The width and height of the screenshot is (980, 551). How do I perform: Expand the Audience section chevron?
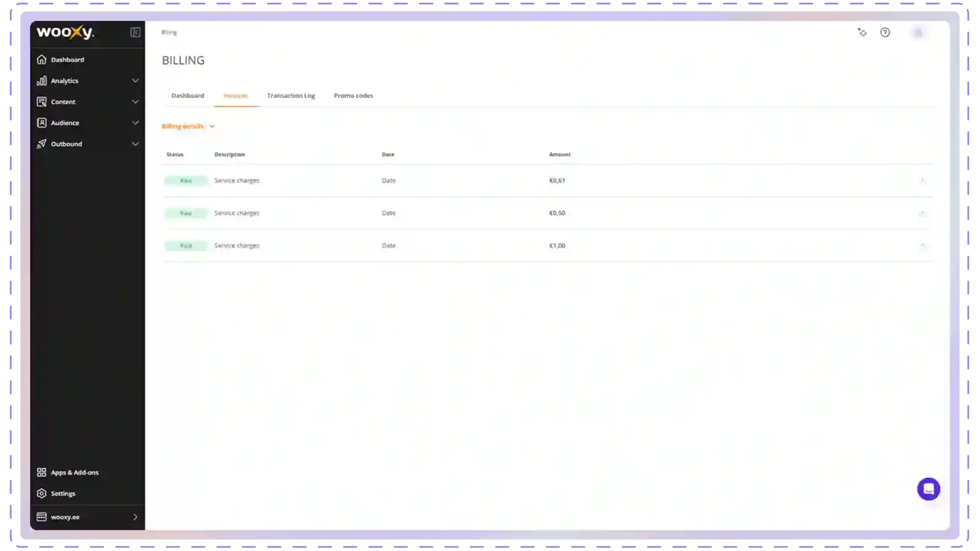pos(135,123)
